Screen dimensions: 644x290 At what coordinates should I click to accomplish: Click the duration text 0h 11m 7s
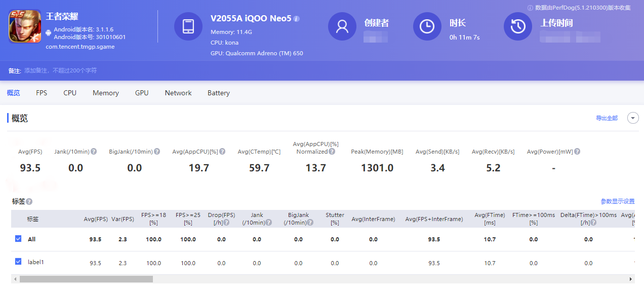pyautogui.click(x=465, y=37)
